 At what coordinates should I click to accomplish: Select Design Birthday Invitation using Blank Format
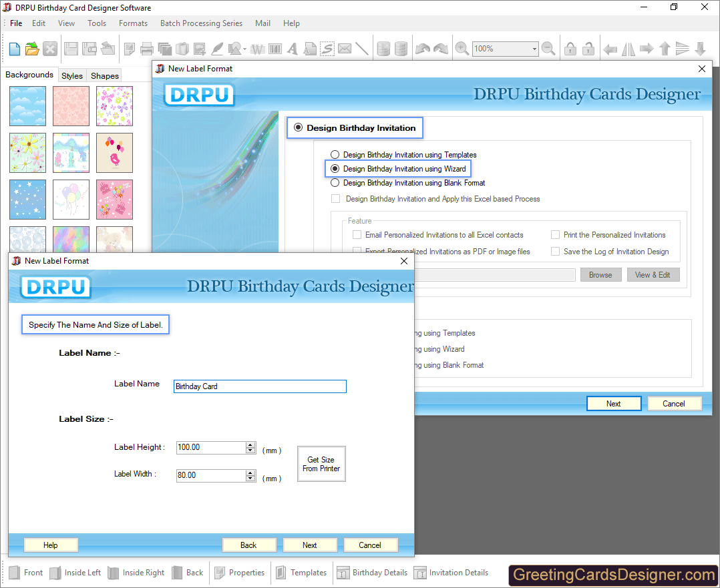click(x=335, y=183)
